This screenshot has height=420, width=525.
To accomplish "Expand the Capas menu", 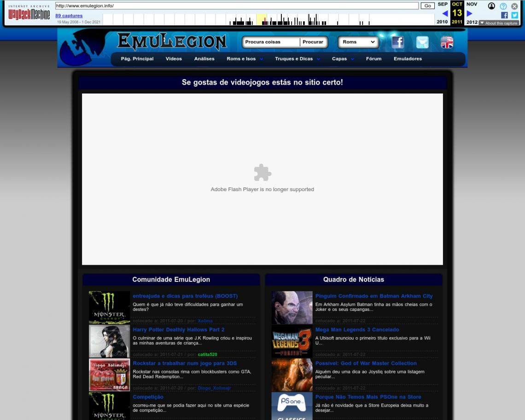I will pos(343,58).
